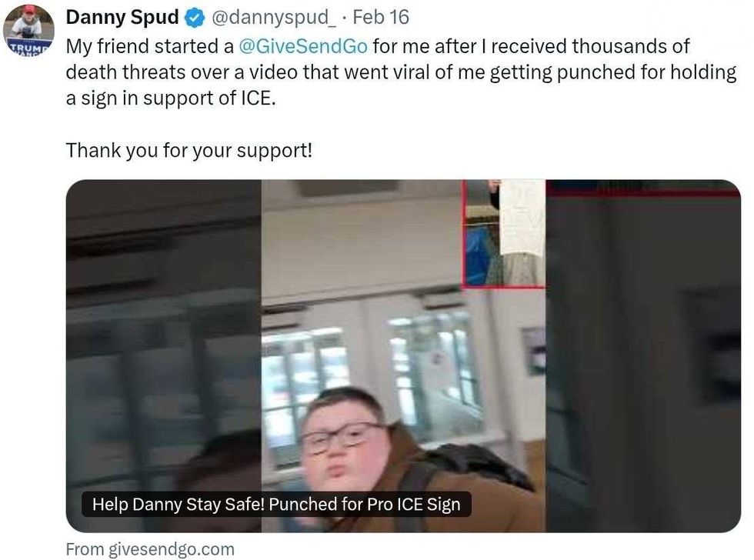
Task: Visit the @dannyspud_ handle link
Action: point(273,18)
